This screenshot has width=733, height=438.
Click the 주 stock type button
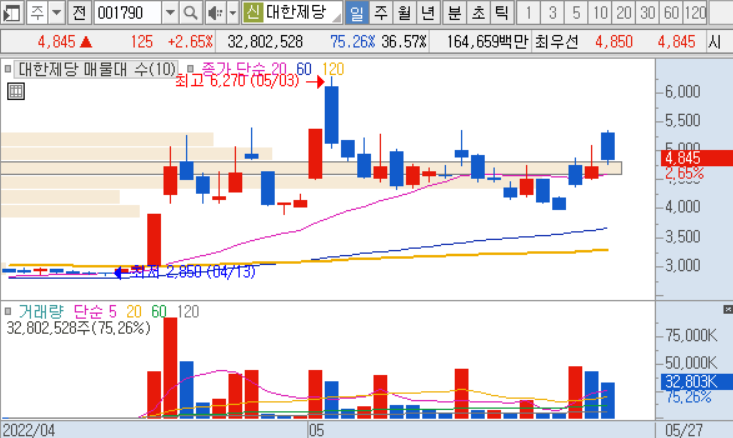(x=37, y=13)
